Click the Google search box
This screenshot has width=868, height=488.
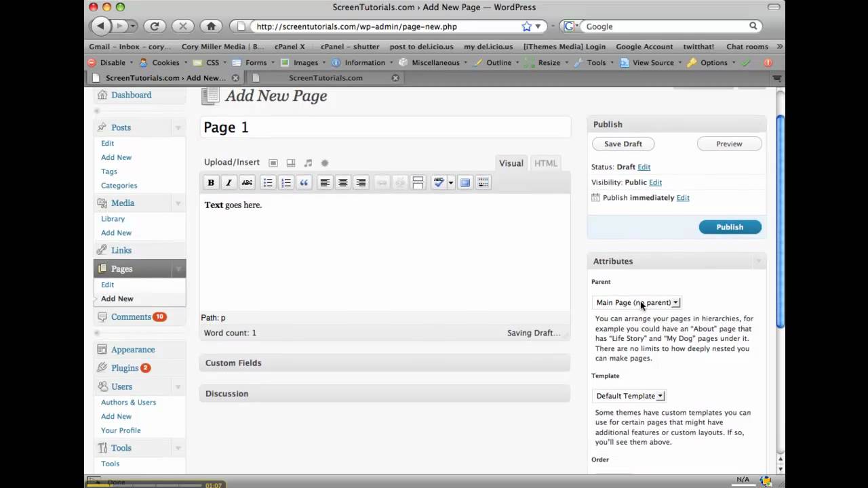tap(665, 26)
